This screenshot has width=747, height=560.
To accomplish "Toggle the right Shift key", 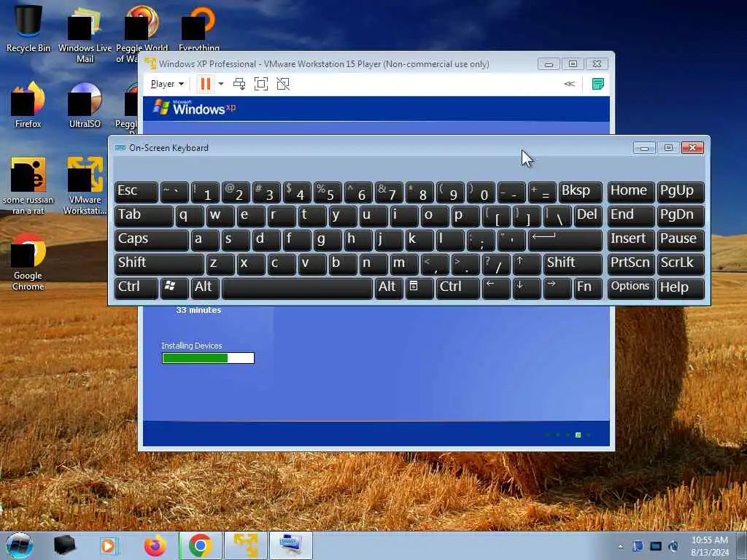I will pos(573,264).
